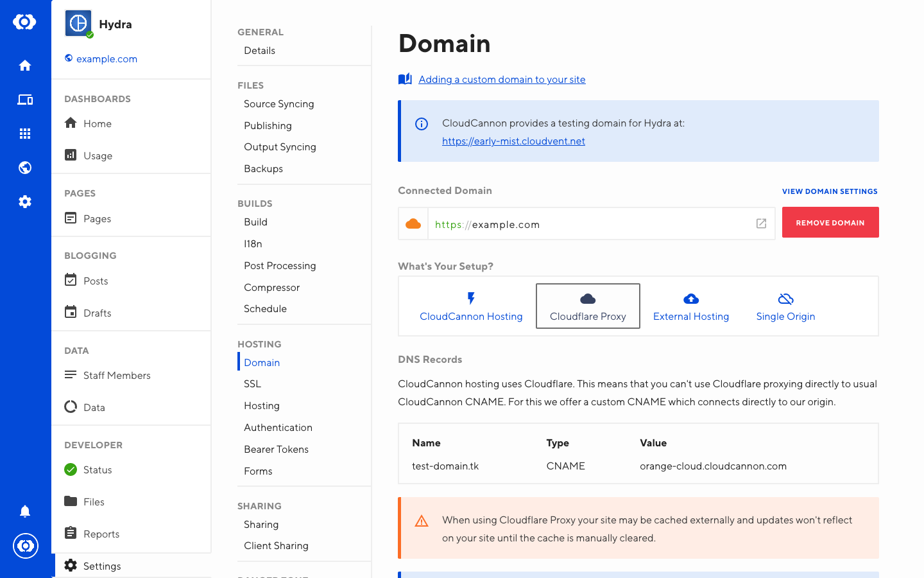Open the I18n settings item
Image resolution: width=924 pixels, height=578 pixels.
[253, 244]
